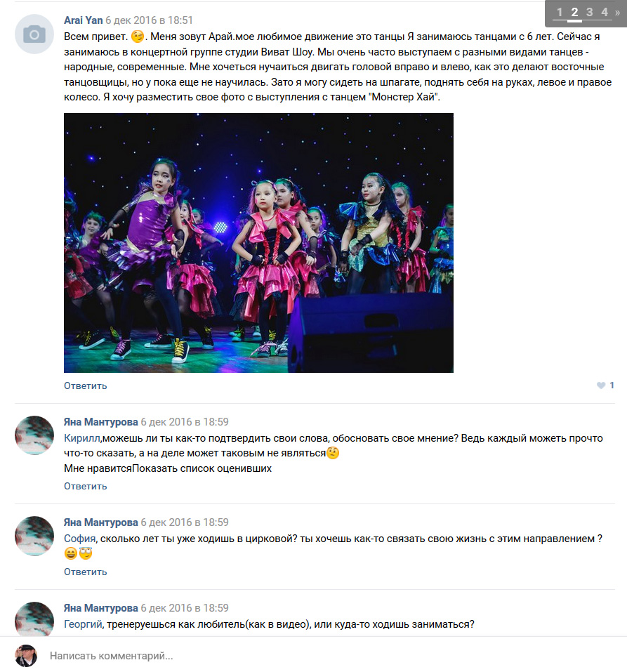Open the mentioned user София link
This screenshot has width=627, height=672.
(79, 539)
